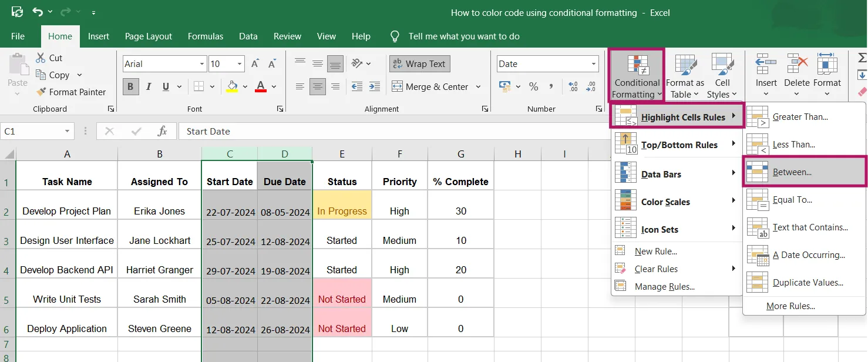Apply percent style
Image resolution: width=868 pixels, height=362 pixels.
[x=533, y=86]
